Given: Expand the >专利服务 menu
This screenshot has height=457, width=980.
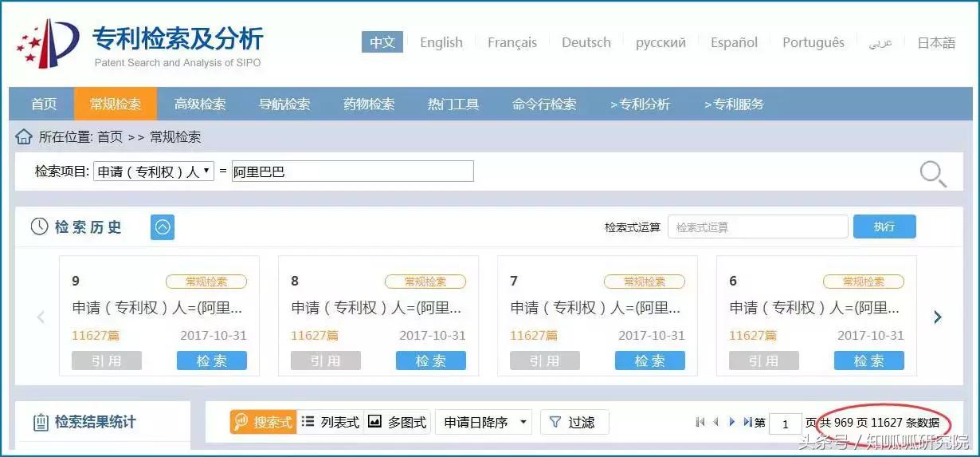Looking at the screenshot, I should tap(734, 104).
